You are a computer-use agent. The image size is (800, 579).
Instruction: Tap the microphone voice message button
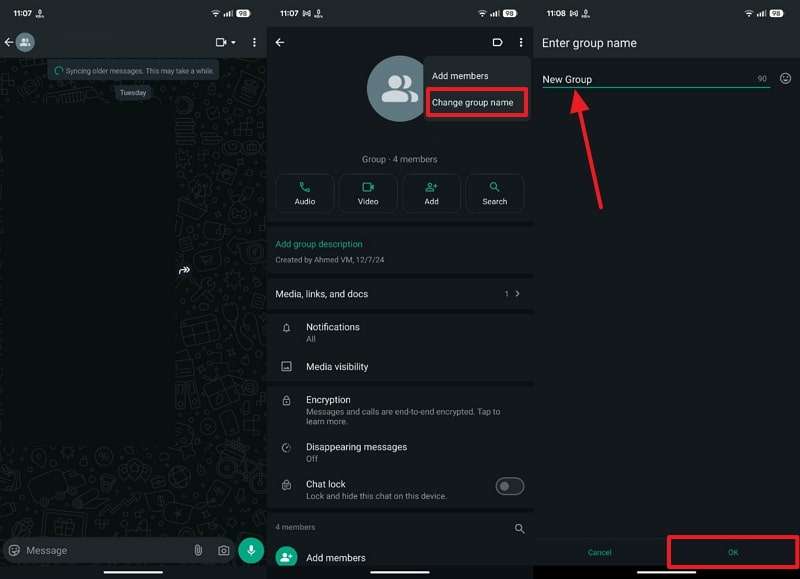[250, 550]
